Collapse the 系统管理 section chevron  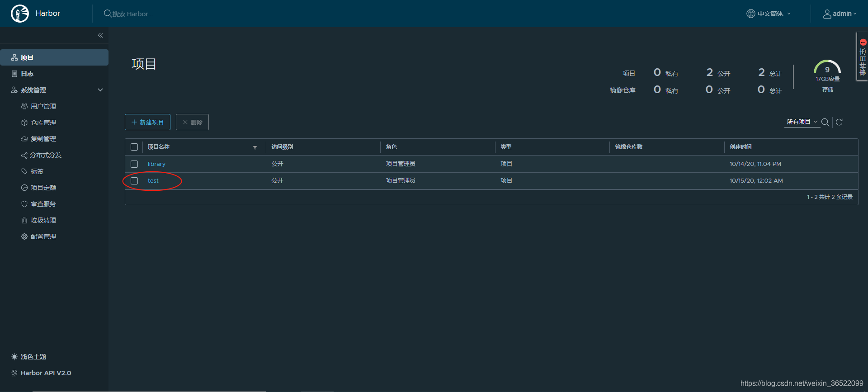click(100, 90)
